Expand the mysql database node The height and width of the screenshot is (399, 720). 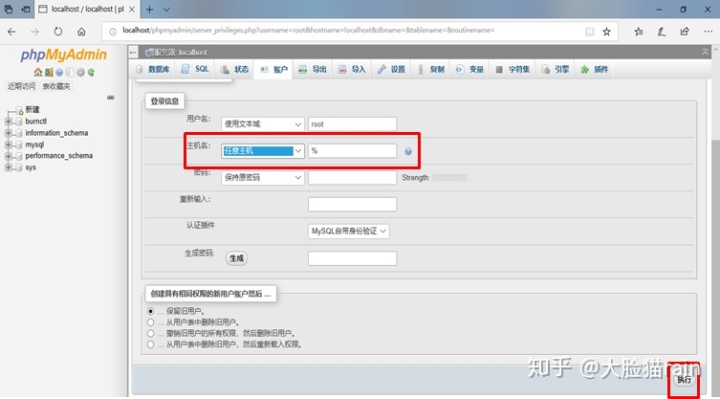pos(8,145)
